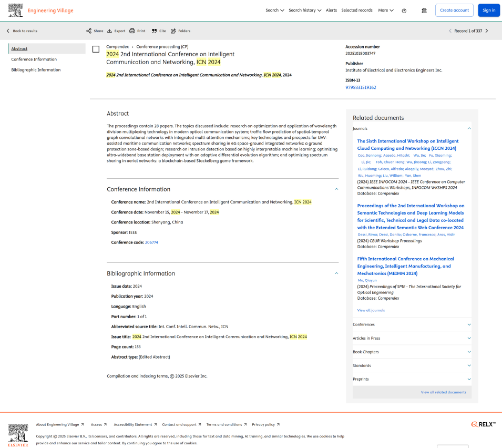
Task: Click View all related documents link
Action: (x=444, y=392)
